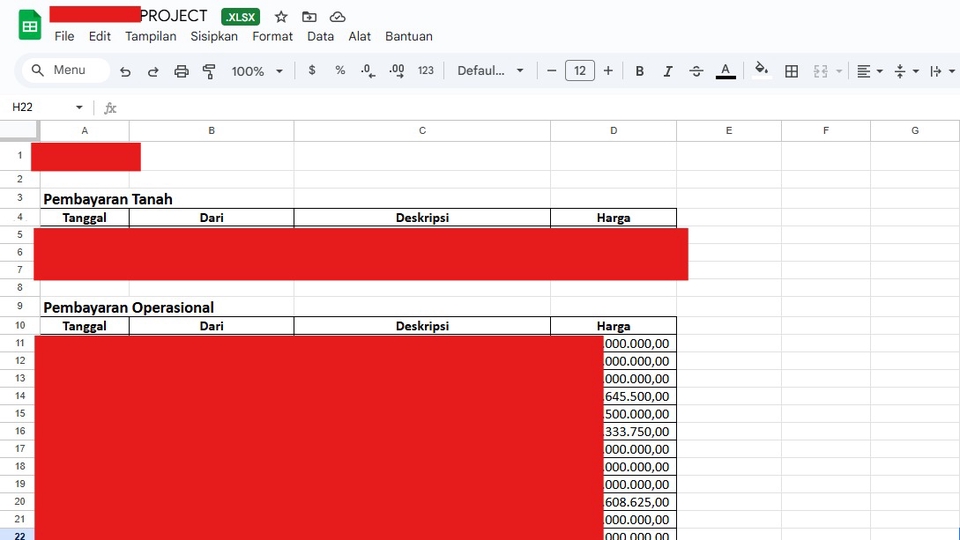Viewport: 960px width, 540px height.
Task: Select column A header
Action: (84, 130)
